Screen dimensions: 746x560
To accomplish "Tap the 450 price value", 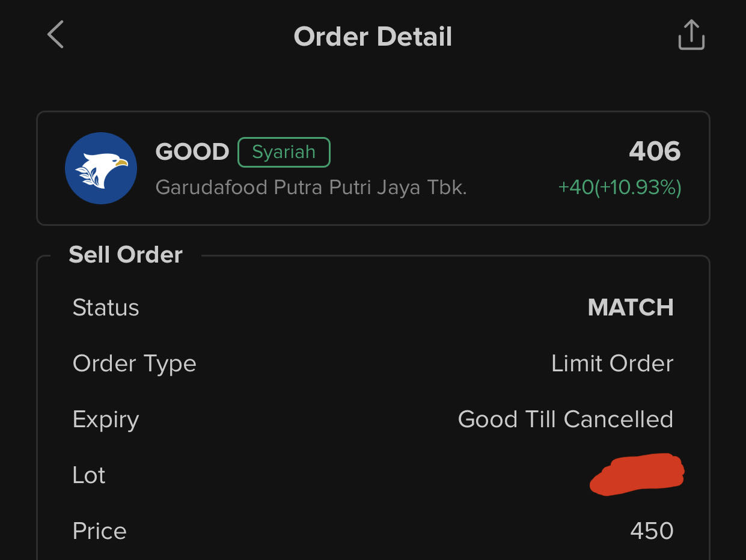I will coord(652,531).
